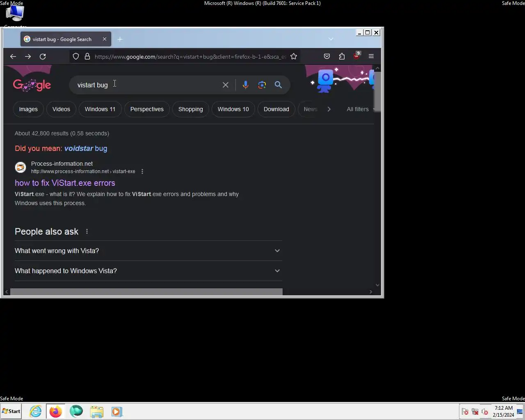Open People also ask three-dot menu
The image size is (525, 420).
(87, 231)
